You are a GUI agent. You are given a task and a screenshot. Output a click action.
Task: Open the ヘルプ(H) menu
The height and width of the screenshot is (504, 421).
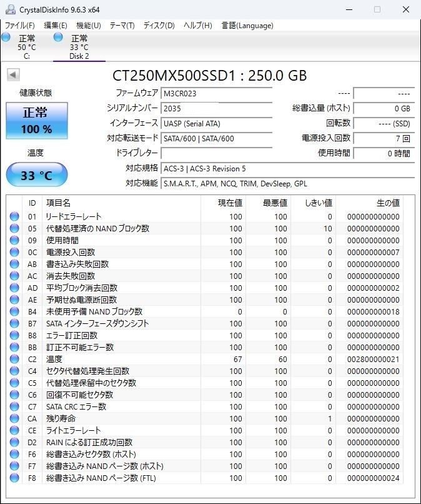(198, 26)
